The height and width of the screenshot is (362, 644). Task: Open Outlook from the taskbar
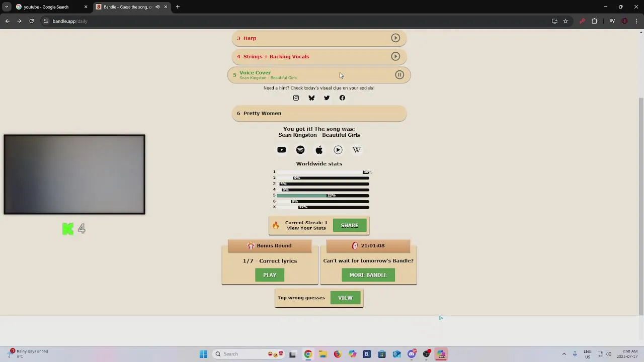[x=396, y=354]
